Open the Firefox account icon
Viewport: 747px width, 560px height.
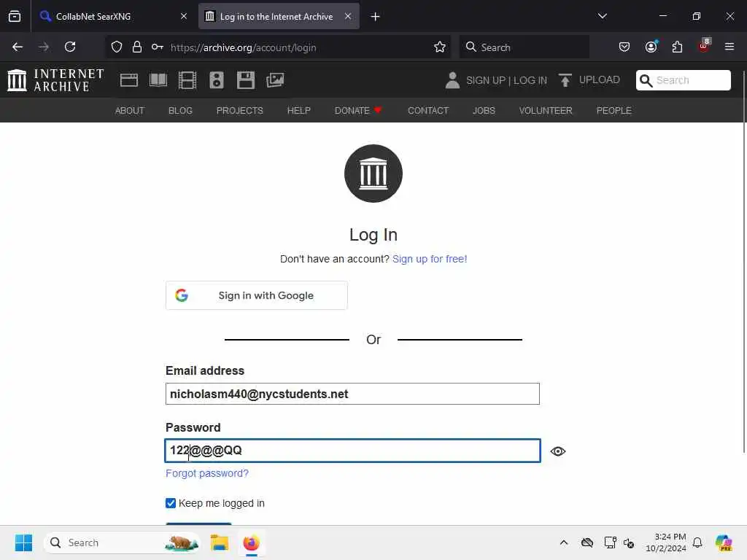651,47
